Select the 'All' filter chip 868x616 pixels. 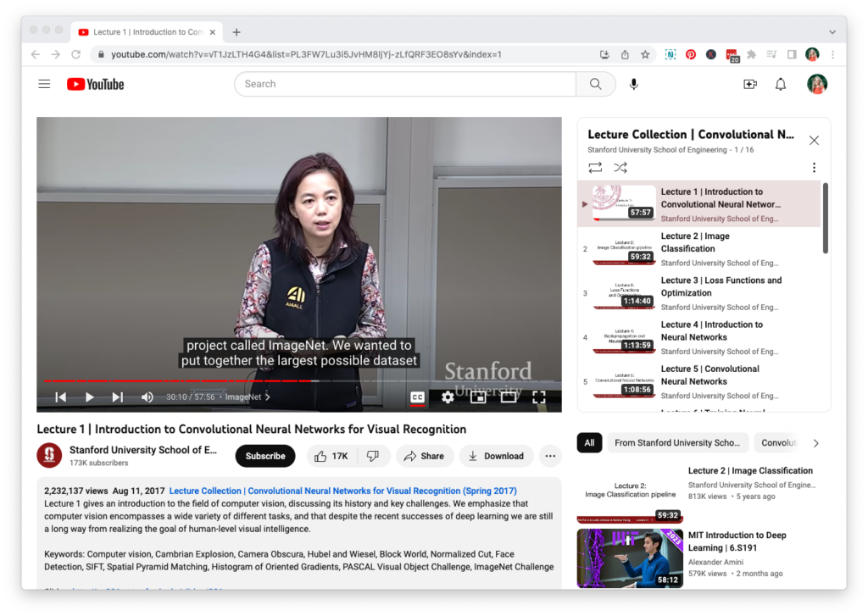(589, 442)
